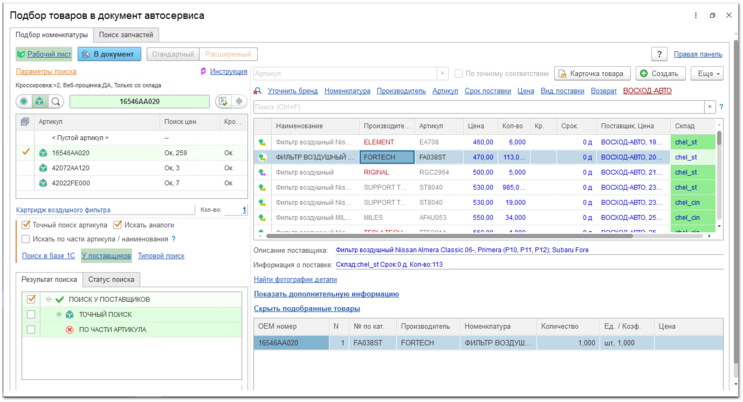Open the three-dot window menu icon

tap(696, 16)
